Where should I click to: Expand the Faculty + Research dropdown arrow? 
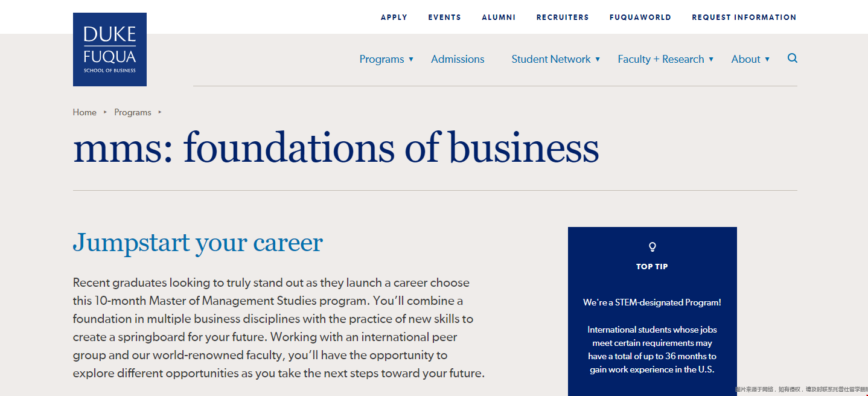click(711, 59)
